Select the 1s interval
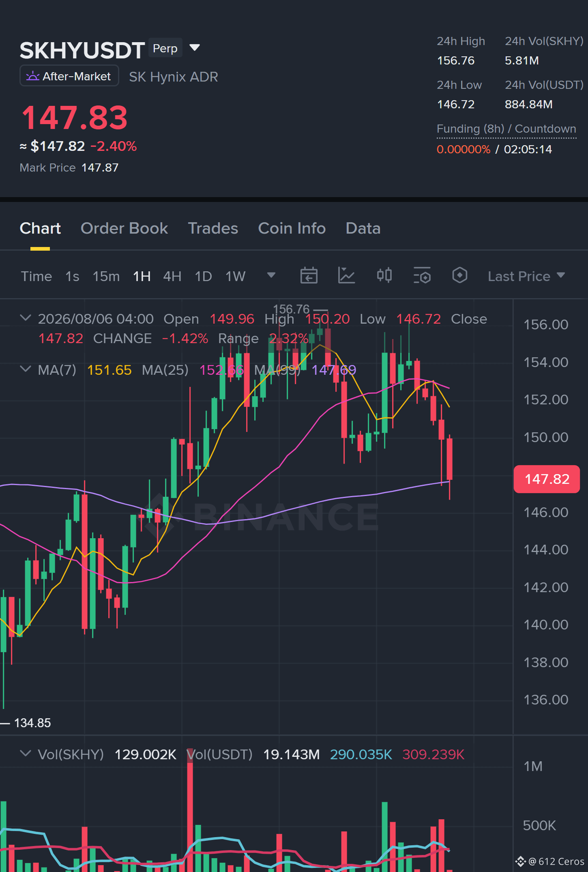The width and height of the screenshot is (588, 872). (72, 276)
